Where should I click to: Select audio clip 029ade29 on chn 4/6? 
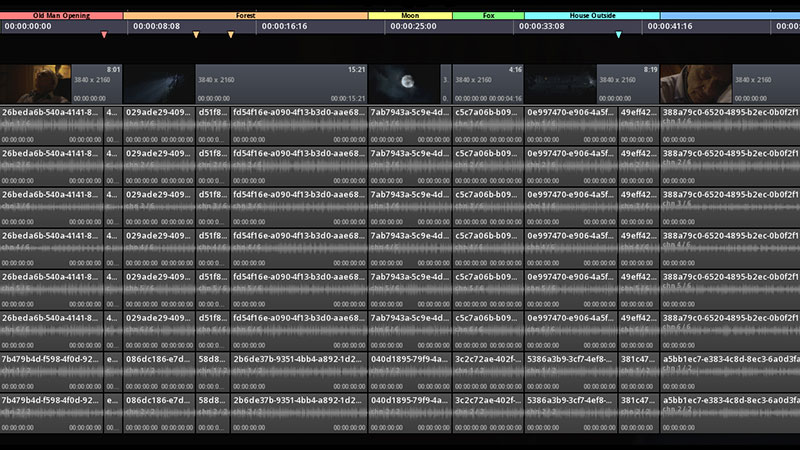[159, 249]
